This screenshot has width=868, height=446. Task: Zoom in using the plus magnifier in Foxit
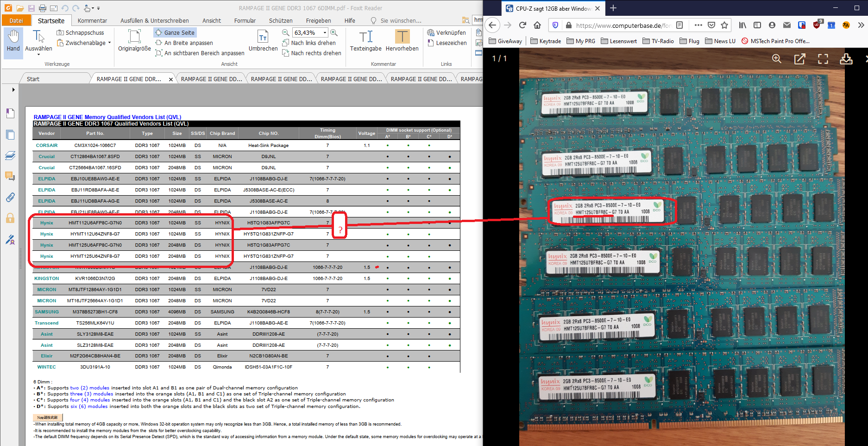click(334, 32)
